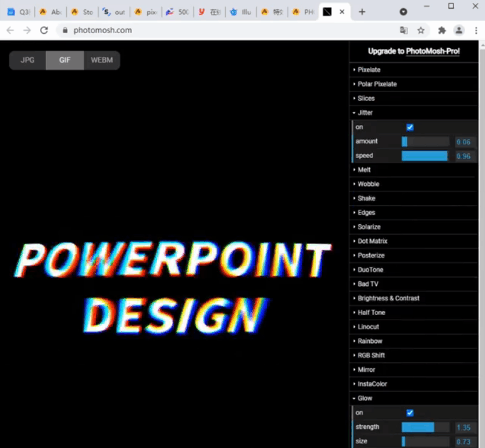
Task: Switch to the Ab browser tab
Action: 51,12
